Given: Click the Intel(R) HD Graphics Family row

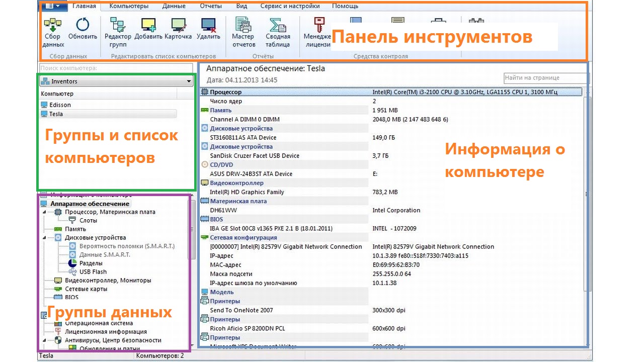Looking at the screenshot, I should point(391,192).
